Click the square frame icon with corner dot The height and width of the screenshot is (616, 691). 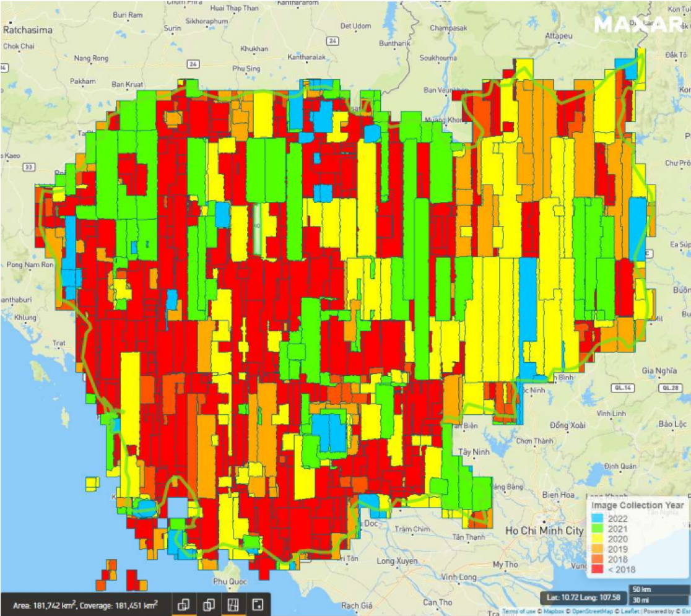258,604
